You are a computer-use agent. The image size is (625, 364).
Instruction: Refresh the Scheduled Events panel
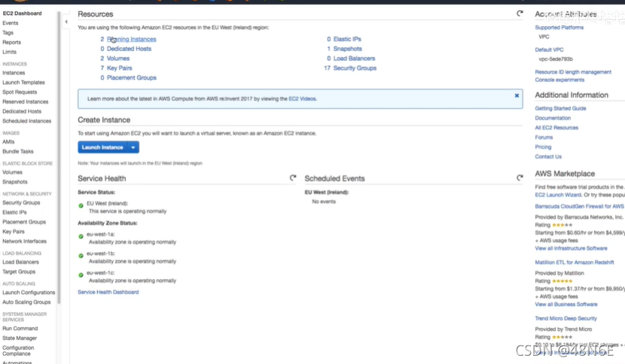tap(520, 177)
